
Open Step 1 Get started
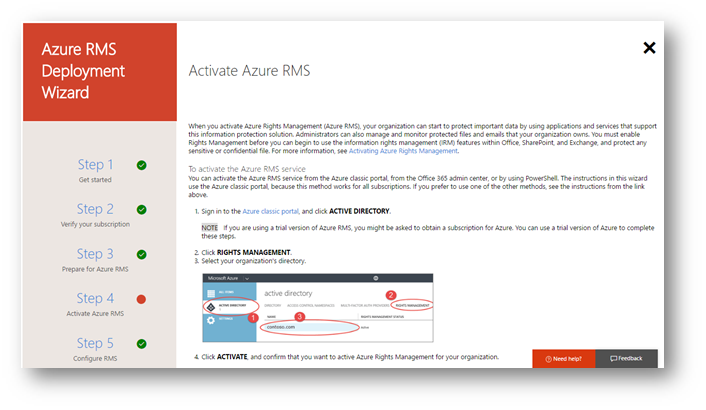pyautogui.click(x=95, y=171)
